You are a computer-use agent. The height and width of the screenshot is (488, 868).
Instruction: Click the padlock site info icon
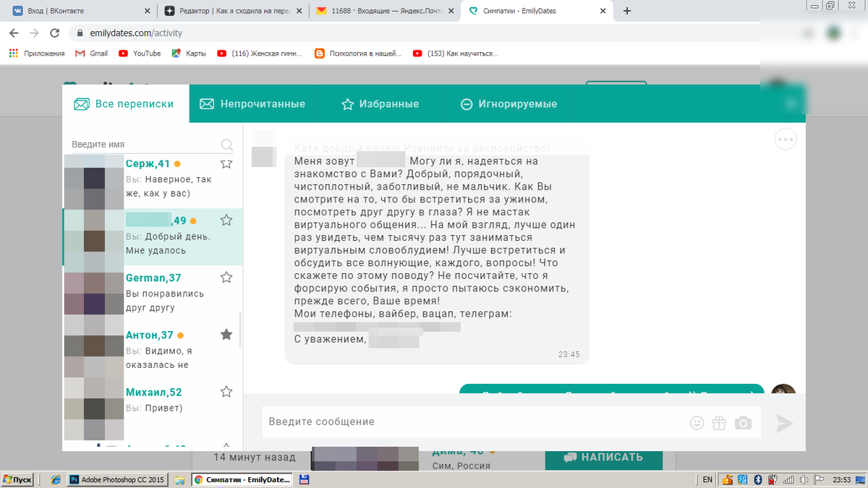click(x=80, y=33)
